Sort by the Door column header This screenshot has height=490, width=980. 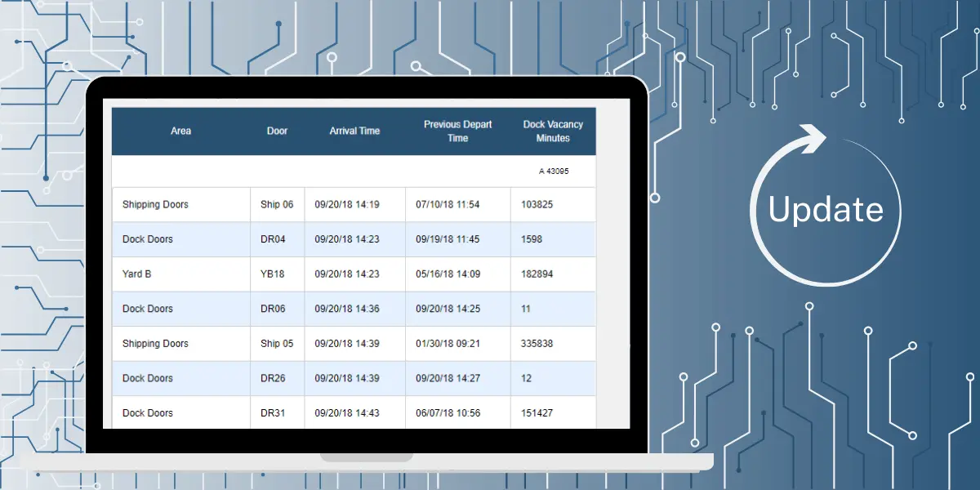[277, 131]
